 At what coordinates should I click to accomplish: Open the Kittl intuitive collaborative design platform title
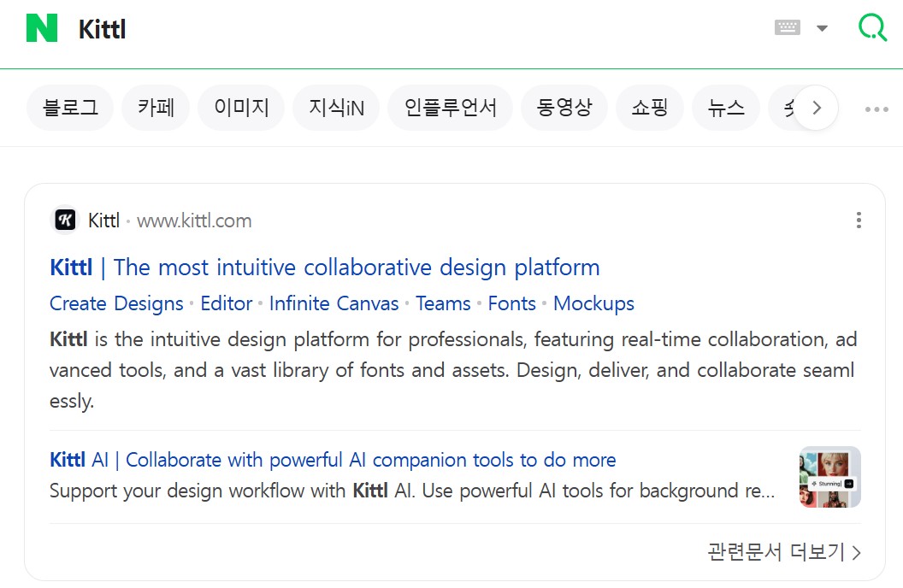point(325,268)
